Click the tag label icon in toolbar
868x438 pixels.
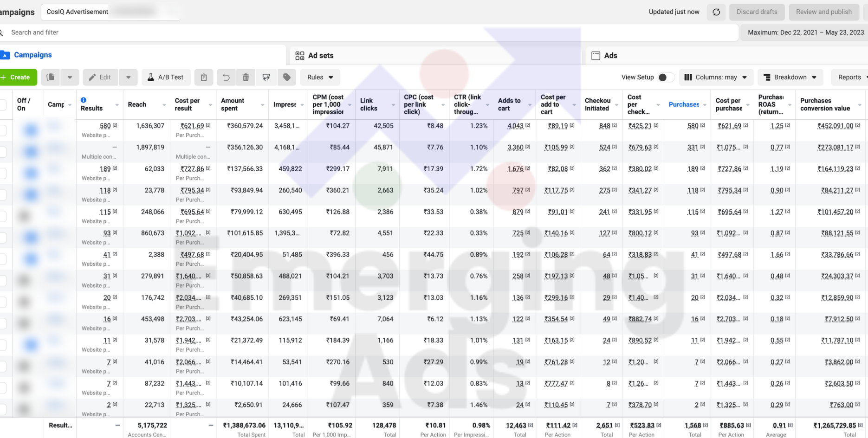287,77
